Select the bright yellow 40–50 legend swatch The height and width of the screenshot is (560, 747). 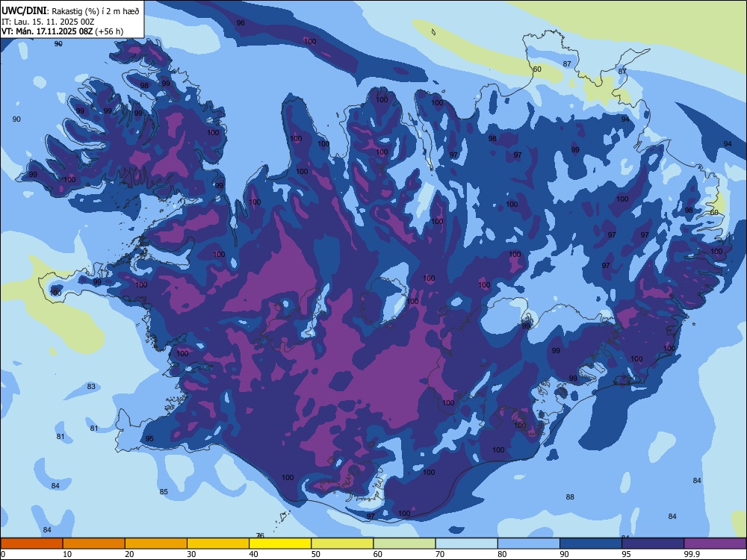[280, 544]
